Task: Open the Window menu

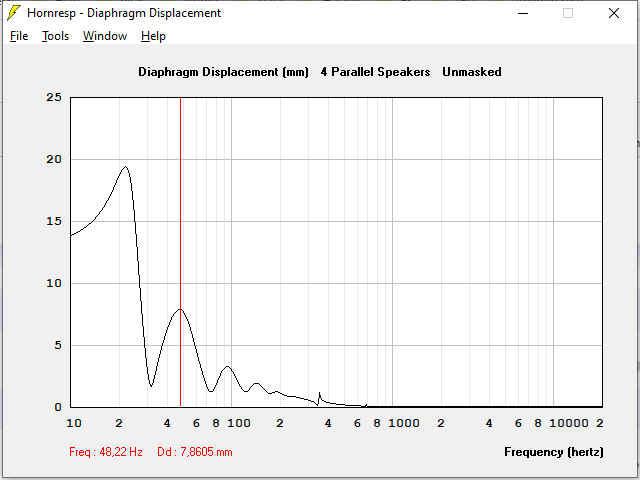Action: (105, 36)
